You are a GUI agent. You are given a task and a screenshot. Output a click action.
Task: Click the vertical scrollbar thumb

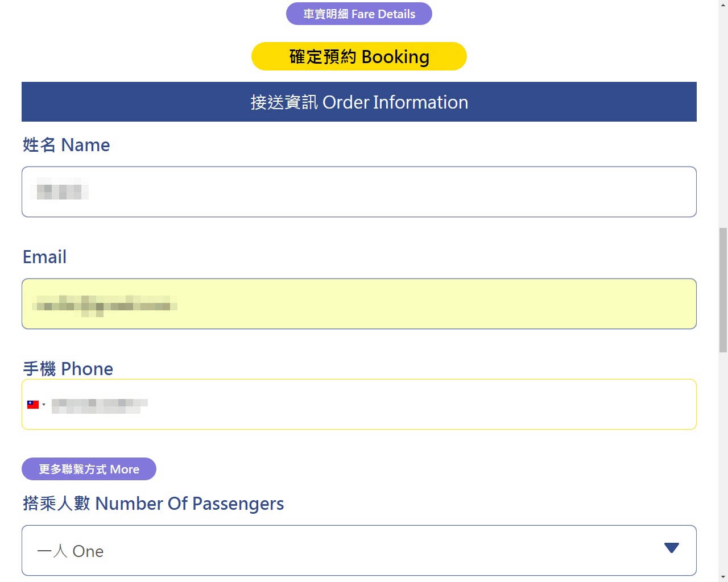723,290
